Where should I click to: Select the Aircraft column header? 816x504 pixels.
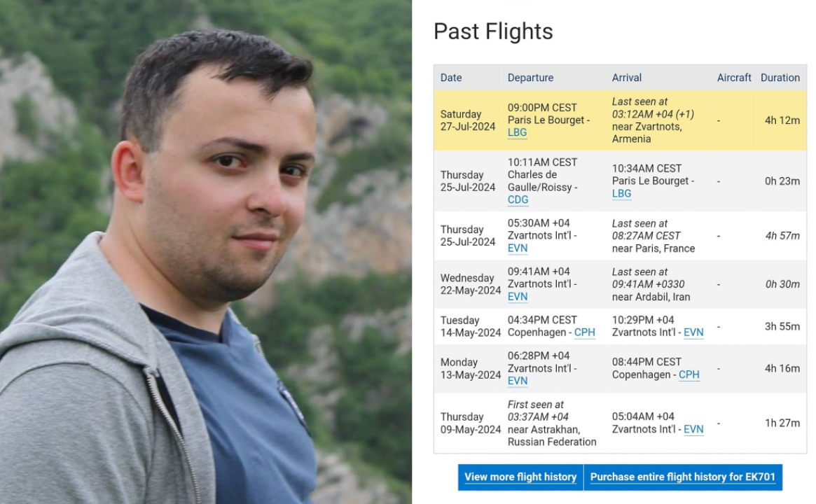pyautogui.click(x=733, y=78)
